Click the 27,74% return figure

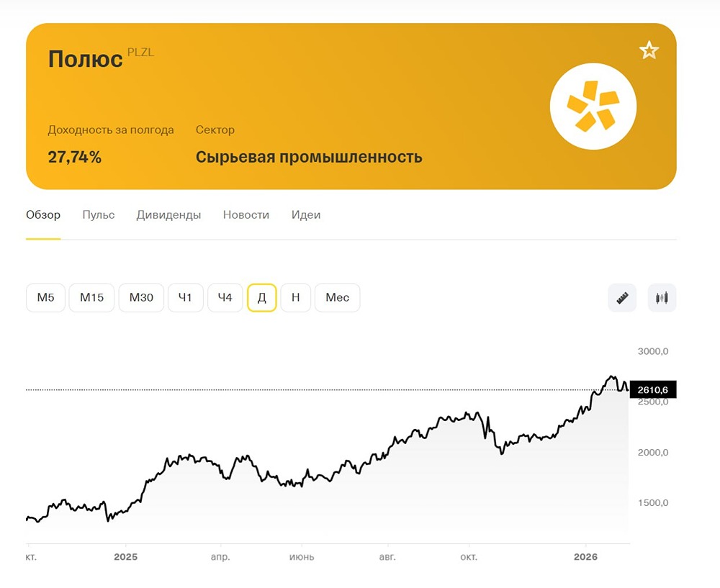tap(76, 155)
